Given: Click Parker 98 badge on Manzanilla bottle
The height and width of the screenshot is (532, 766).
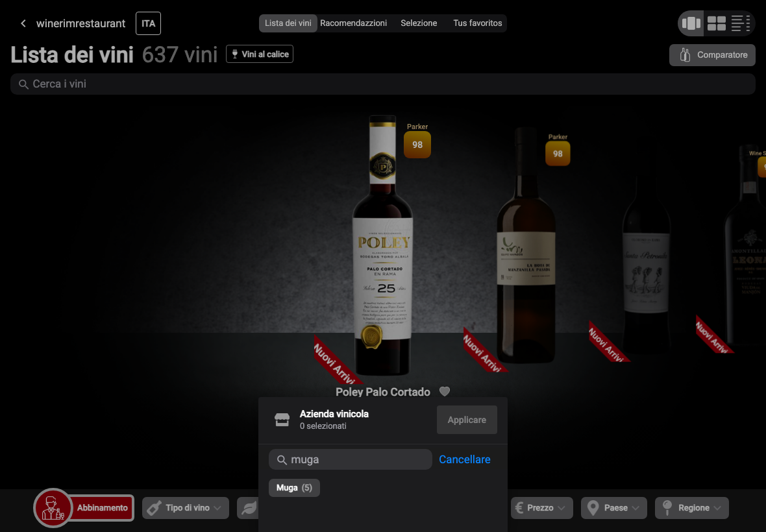Looking at the screenshot, I should 558,153.
